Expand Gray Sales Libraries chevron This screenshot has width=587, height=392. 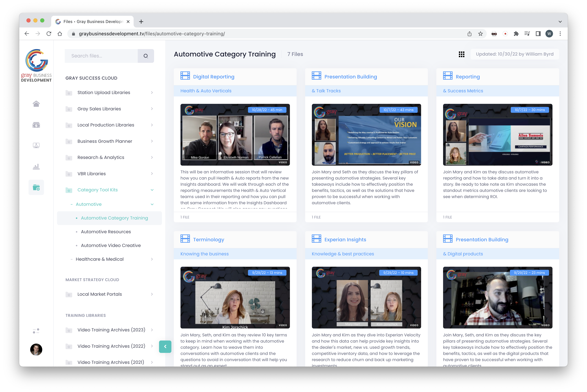click(x=152, y=109)
